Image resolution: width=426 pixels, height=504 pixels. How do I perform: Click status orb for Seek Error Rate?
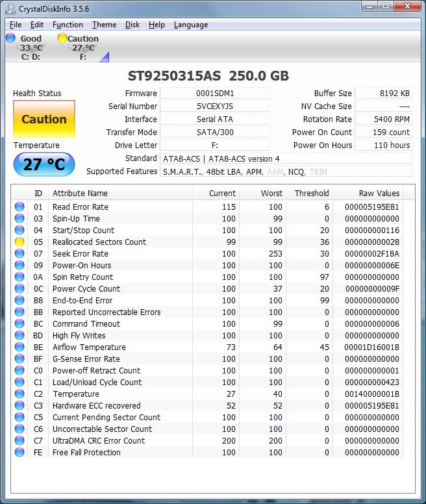click(x=19, y=253)
